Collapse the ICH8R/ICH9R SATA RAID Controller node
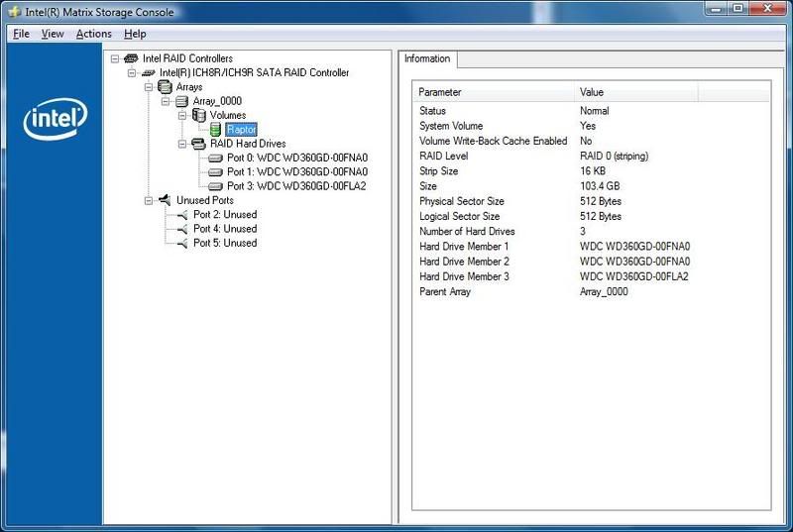The width and height of the screenshot is (793, 532). [x=132, y=73]
